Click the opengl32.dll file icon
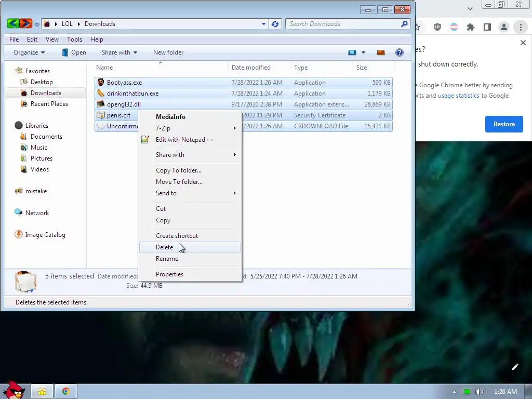 coord(100,104)
